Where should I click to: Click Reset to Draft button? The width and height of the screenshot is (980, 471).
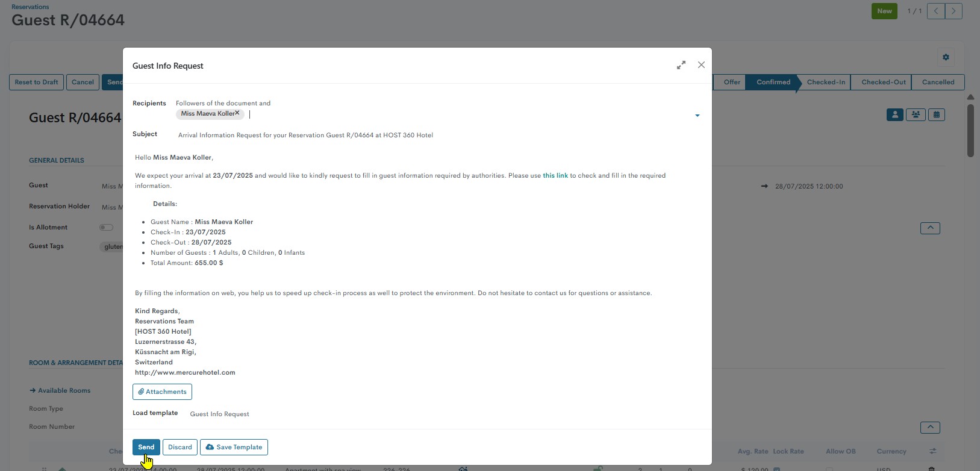(37, 82)
